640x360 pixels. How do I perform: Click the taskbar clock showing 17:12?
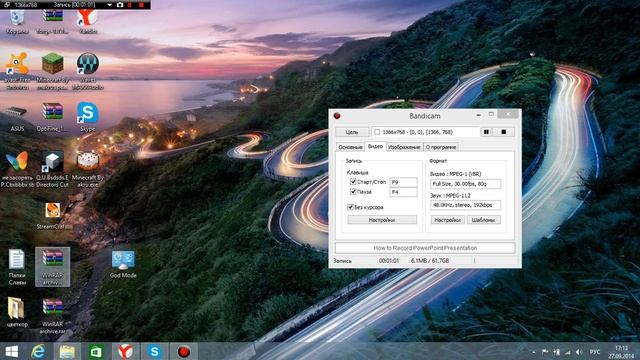point(621,352)
